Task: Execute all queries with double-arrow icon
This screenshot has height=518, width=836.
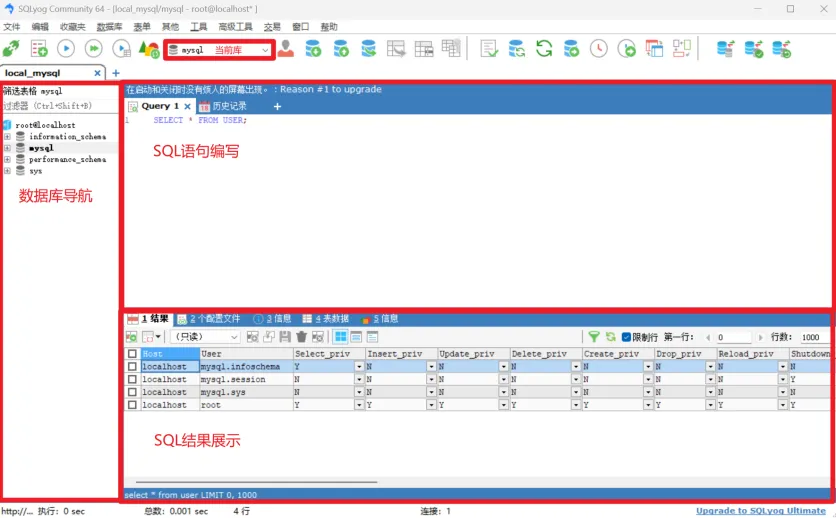Action: (94, 49)
